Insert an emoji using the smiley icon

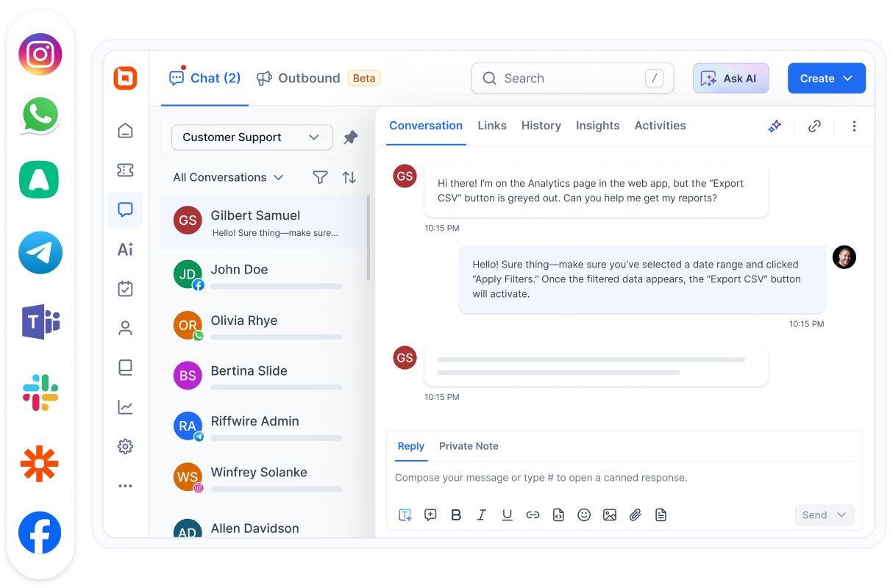click(x=584, y=515)
